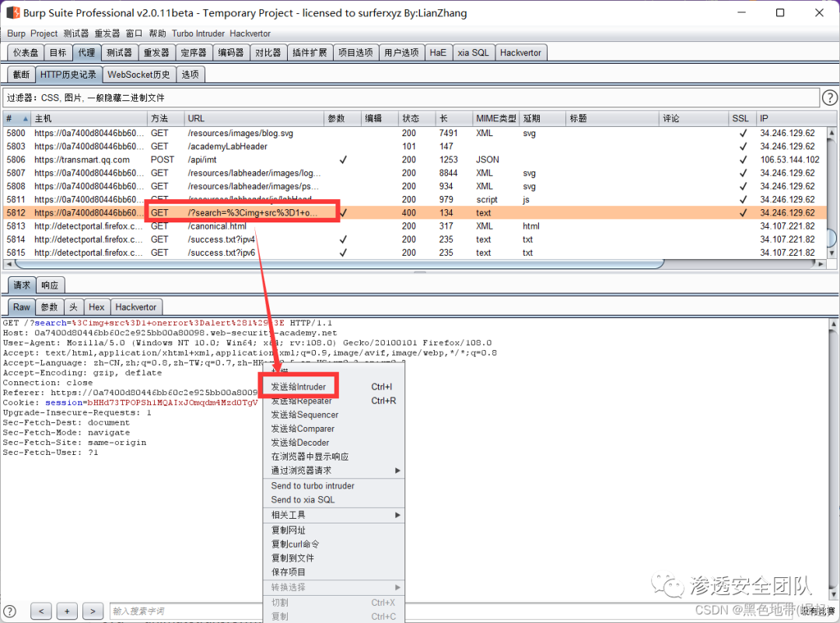Choose 在浏览器中显示响应
The height and width of the screenshot is (623, 840).
click(334, 457)
